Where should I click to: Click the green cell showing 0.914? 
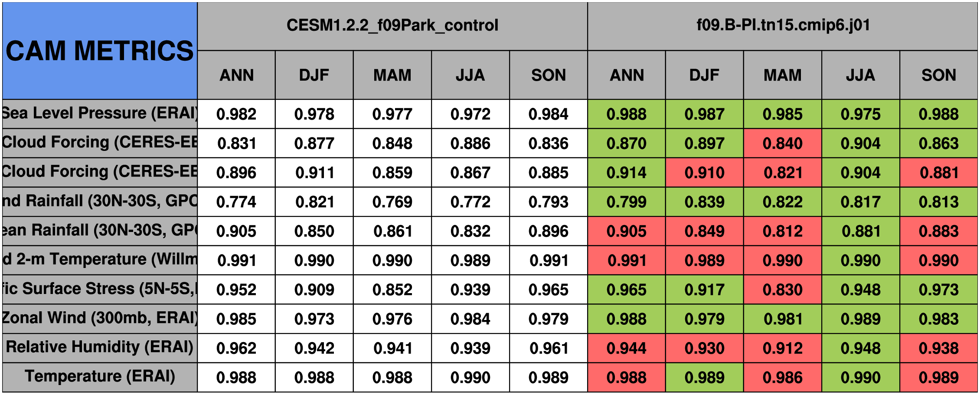tap(626, 173)
